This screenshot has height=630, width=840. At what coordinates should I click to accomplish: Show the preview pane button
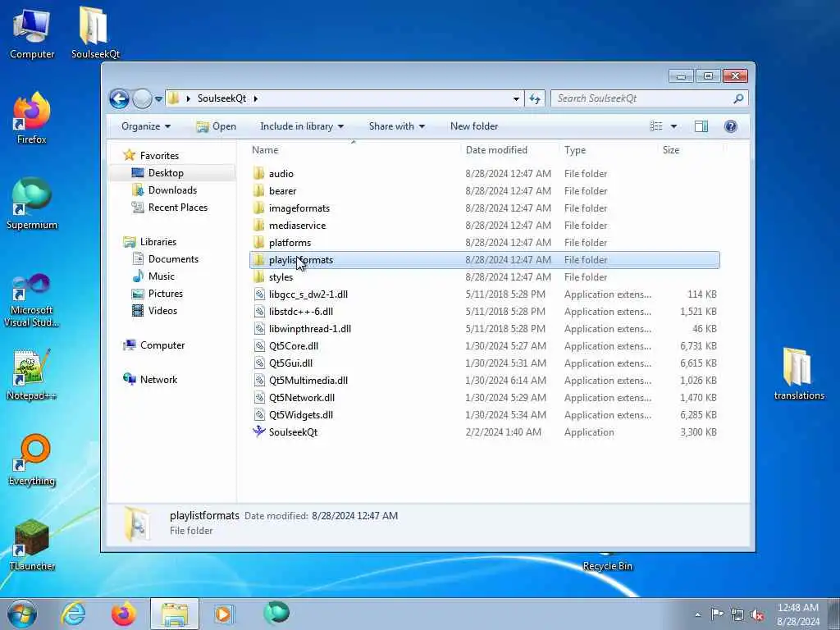701,126
